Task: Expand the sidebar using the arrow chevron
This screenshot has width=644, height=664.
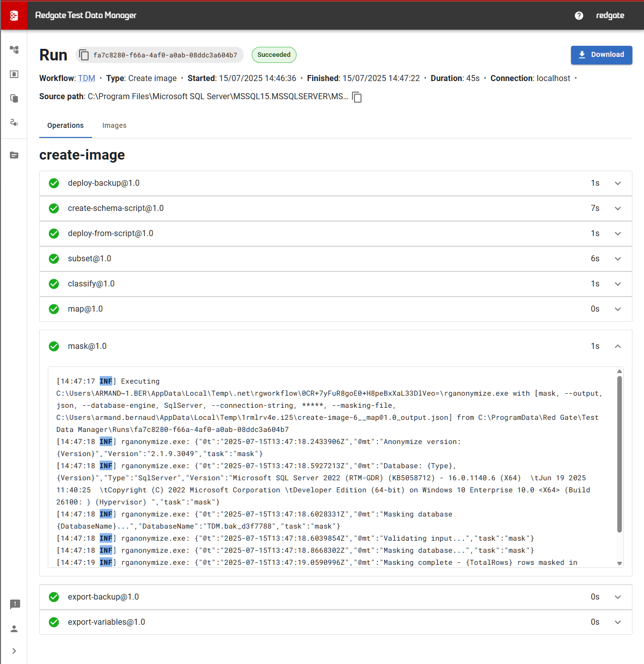Action: coord(14,651)
